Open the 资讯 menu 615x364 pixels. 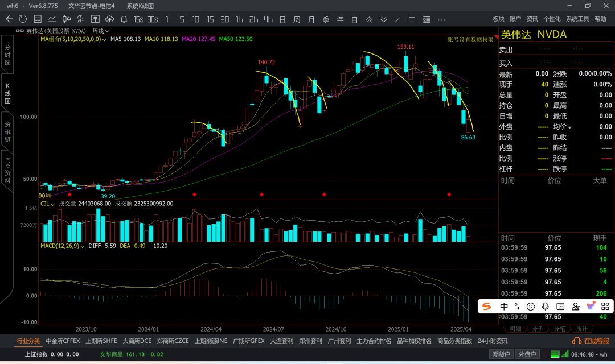click(532, 19)
